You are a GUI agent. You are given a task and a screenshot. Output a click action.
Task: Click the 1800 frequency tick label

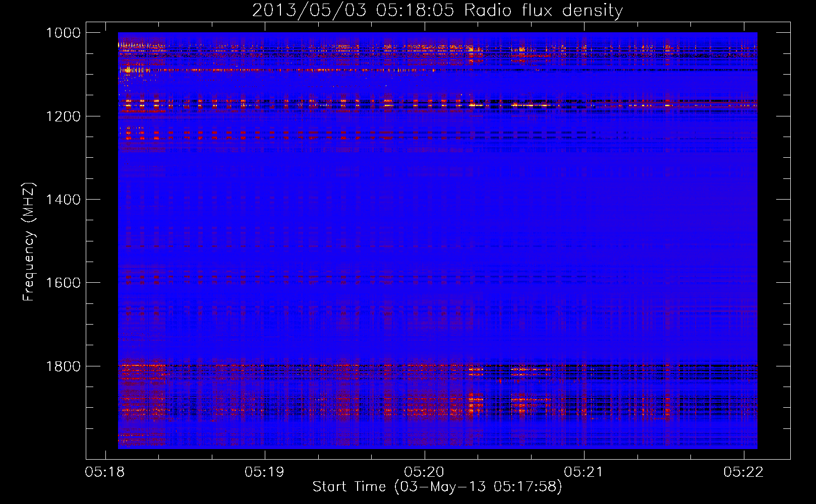click(x=63, y=366)
